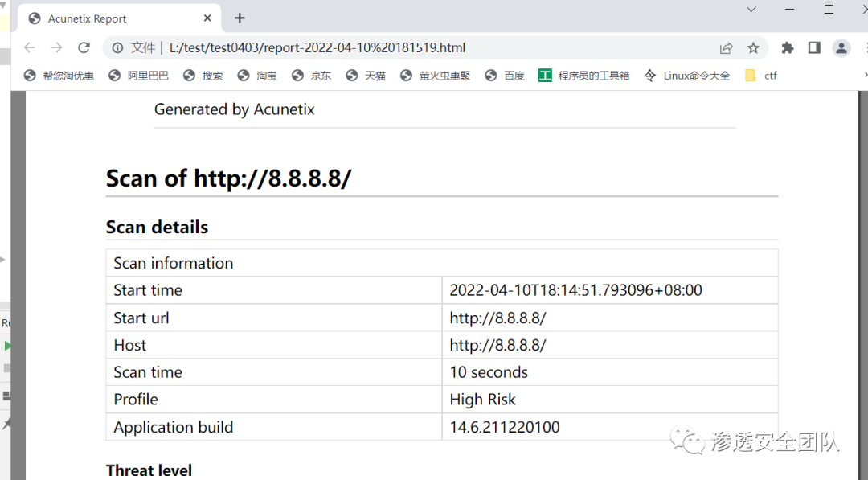Share this page via the share icon

pos(727,48)
